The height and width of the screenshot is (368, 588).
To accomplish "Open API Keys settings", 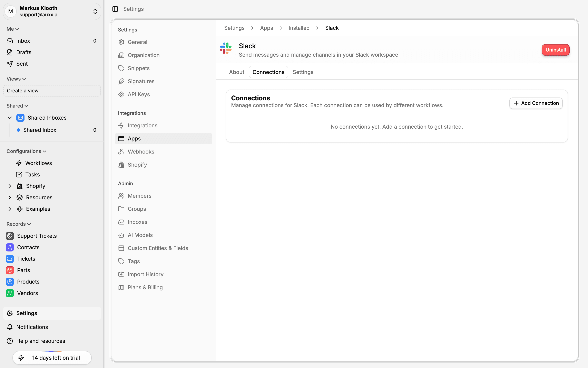I will click(164, 94).
